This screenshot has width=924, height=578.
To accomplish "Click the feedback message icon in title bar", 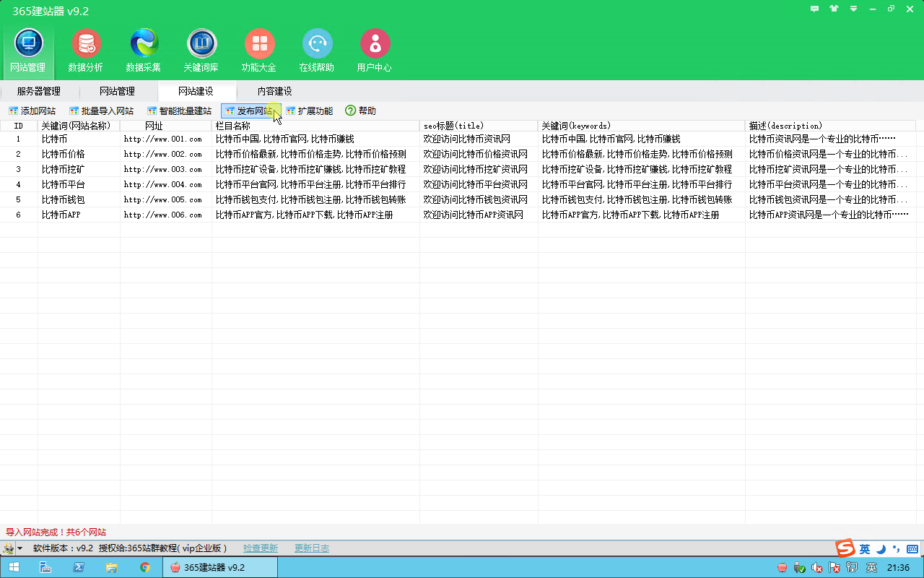I will tap(815, 9).
